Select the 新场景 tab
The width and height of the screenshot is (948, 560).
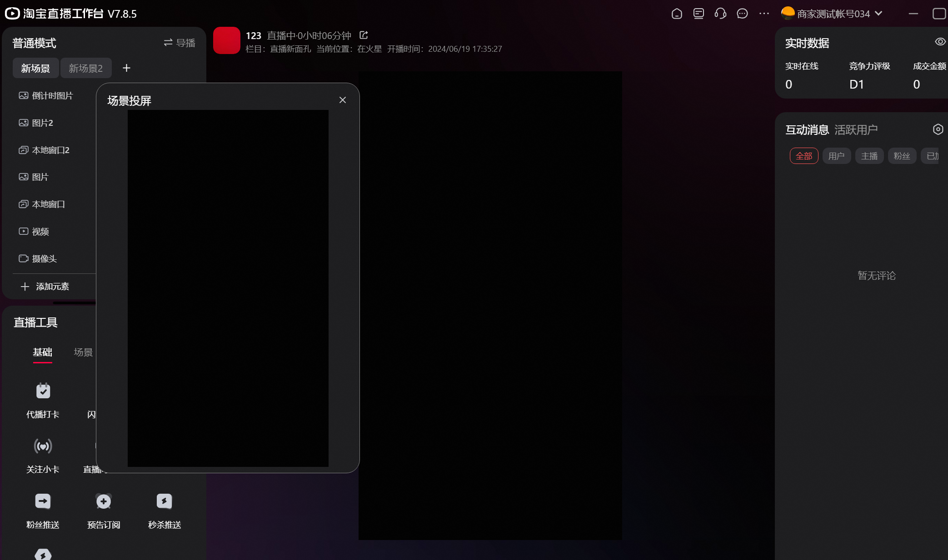(x=35, y=68)
